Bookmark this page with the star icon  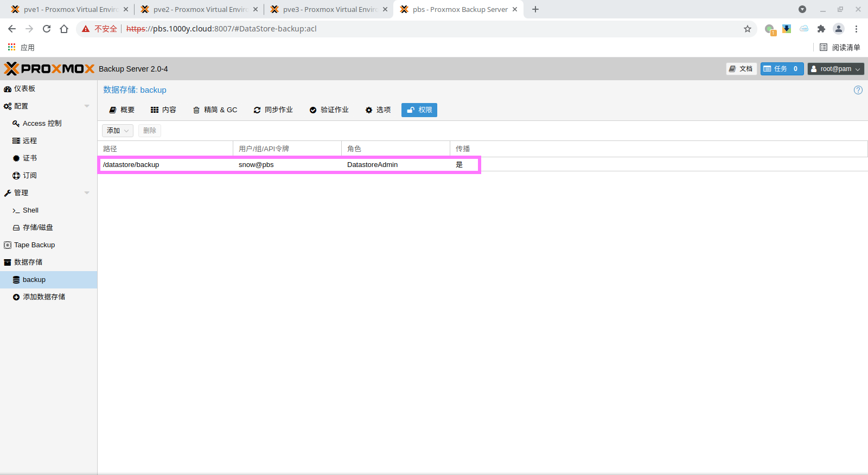(748, 29)
